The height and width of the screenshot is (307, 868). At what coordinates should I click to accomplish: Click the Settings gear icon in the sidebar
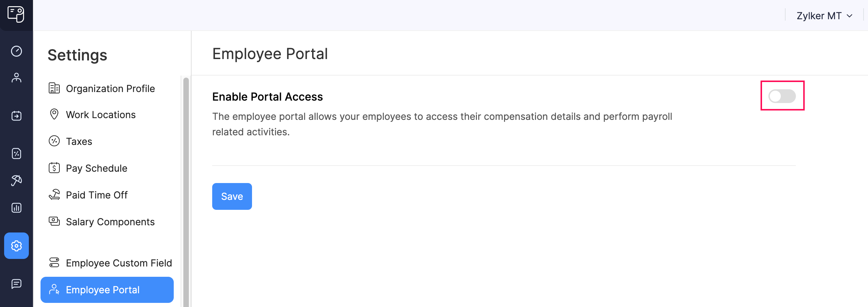pos(16,246)
